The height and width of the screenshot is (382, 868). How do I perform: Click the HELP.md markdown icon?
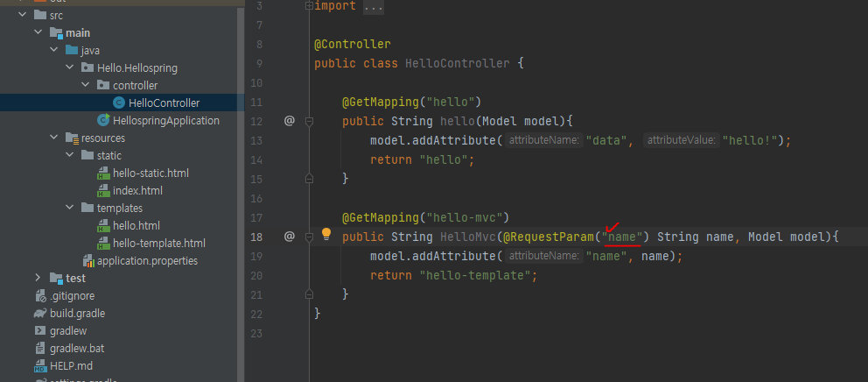point(40,366)
